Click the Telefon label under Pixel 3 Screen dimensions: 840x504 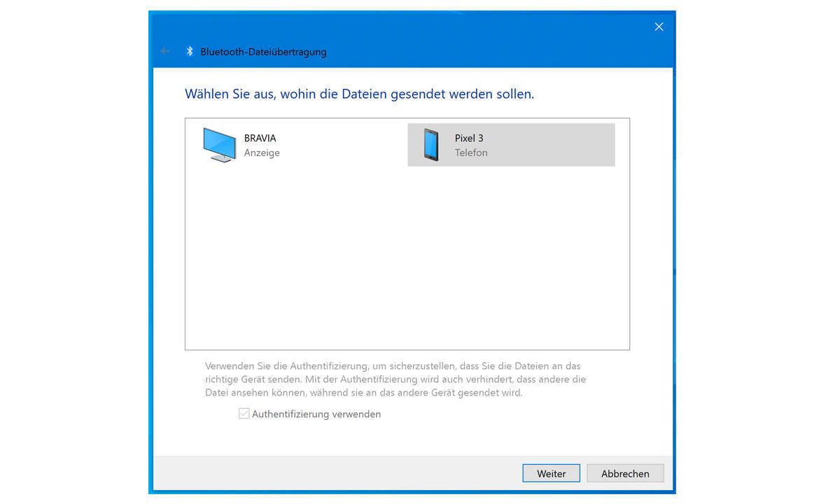(x=471, y=153)
